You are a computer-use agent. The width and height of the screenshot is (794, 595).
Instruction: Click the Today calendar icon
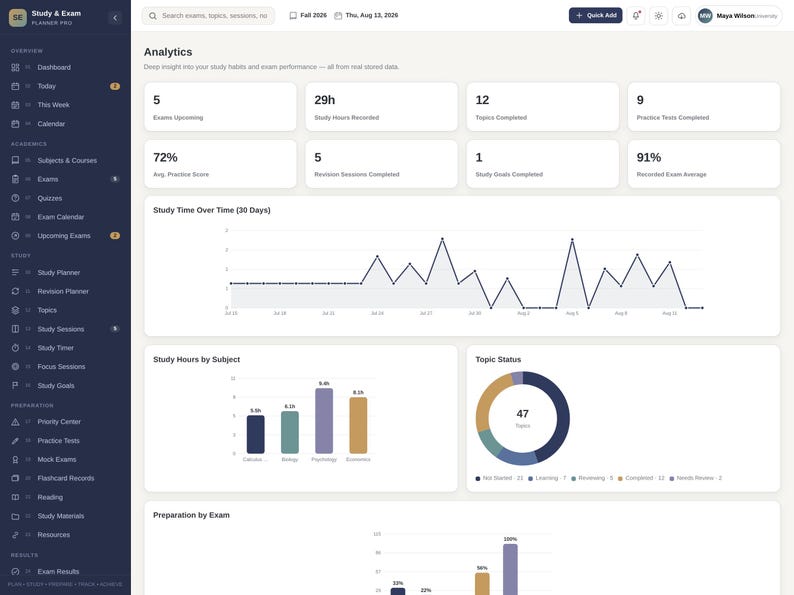point(15,86)
